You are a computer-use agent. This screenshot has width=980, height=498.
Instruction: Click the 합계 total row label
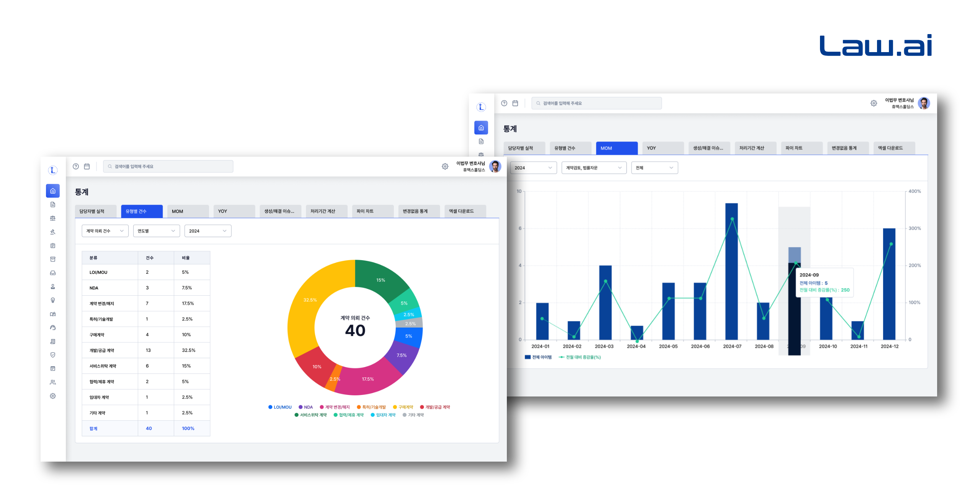pyautogui.click(x=93, y=429)
